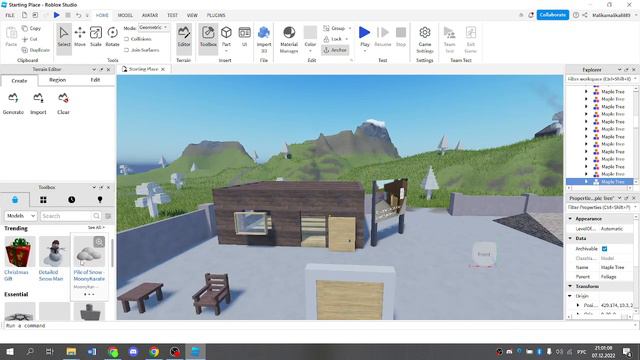Open the Toolbox Inventory grid tab

tap(43, 200)
